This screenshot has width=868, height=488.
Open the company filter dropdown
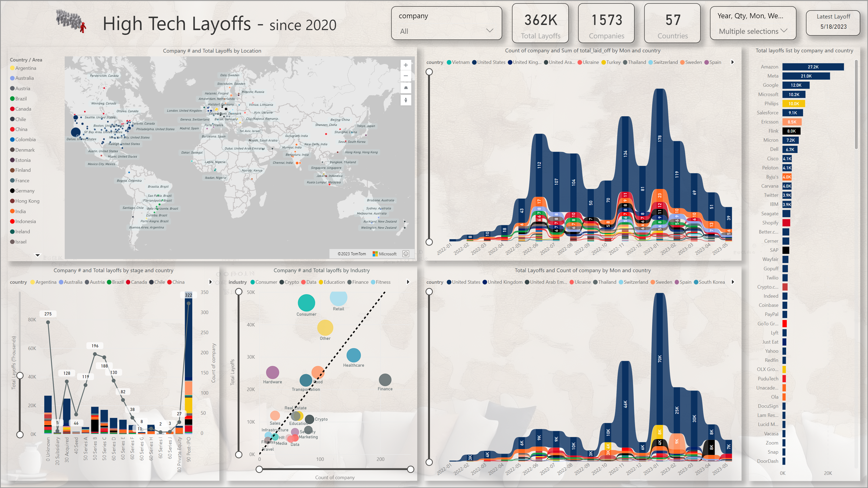pyautogui.click(x=489, y=31)
